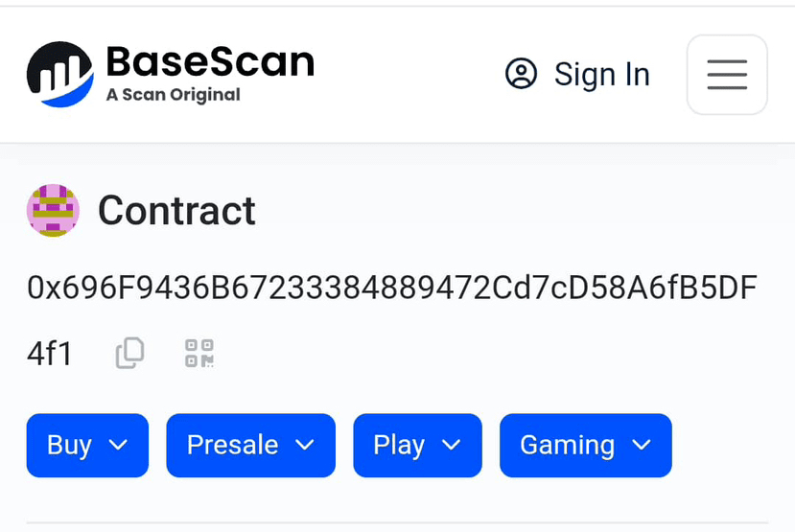Select the 0x696F9436 contract address text

point(392,288)
